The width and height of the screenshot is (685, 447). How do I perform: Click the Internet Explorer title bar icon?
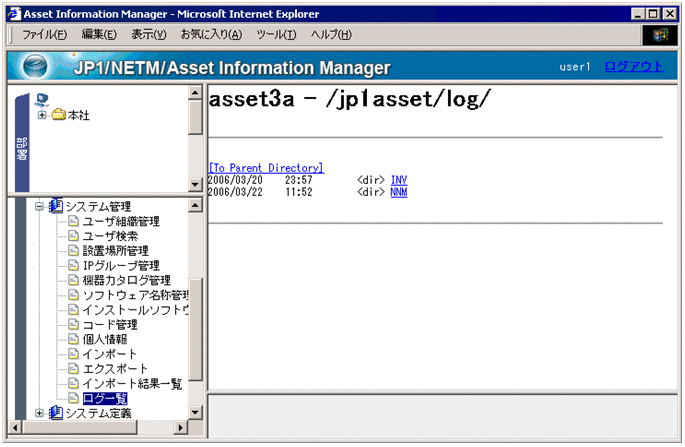[14, 14]
